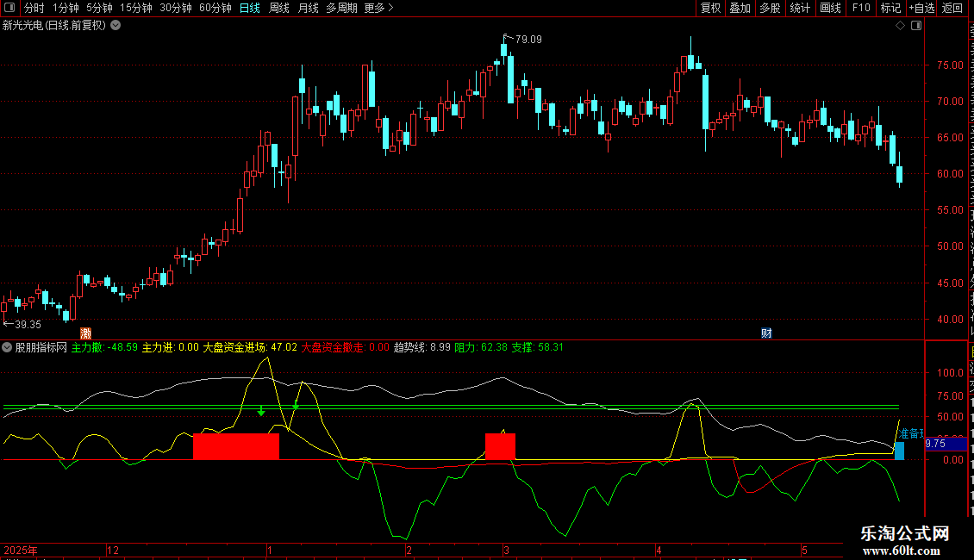This screenshot has width=974, height=560.
Task: Click the 主力撤: -48.59 value
Action: pos(104,348)
